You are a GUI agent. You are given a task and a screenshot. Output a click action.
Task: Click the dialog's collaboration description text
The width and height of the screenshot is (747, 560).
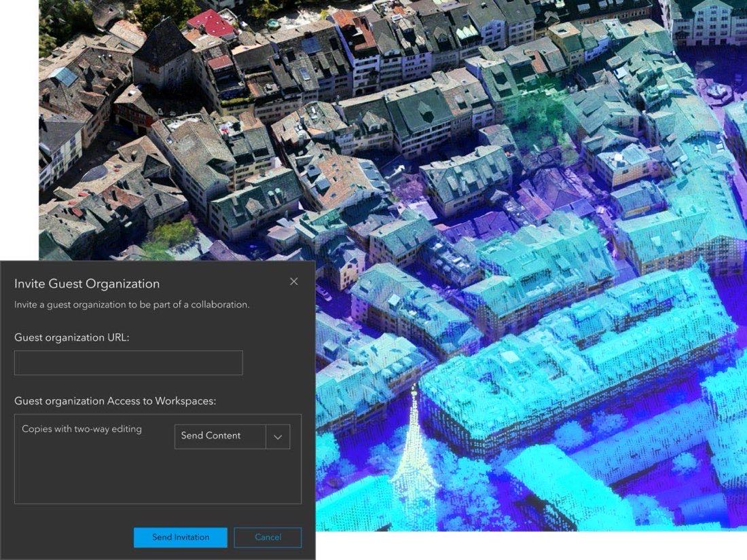(132, 305)
